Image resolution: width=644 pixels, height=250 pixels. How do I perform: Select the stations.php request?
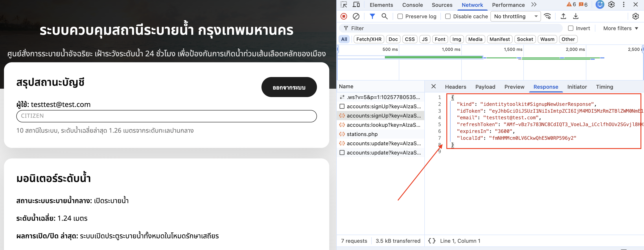coord(362,134)
